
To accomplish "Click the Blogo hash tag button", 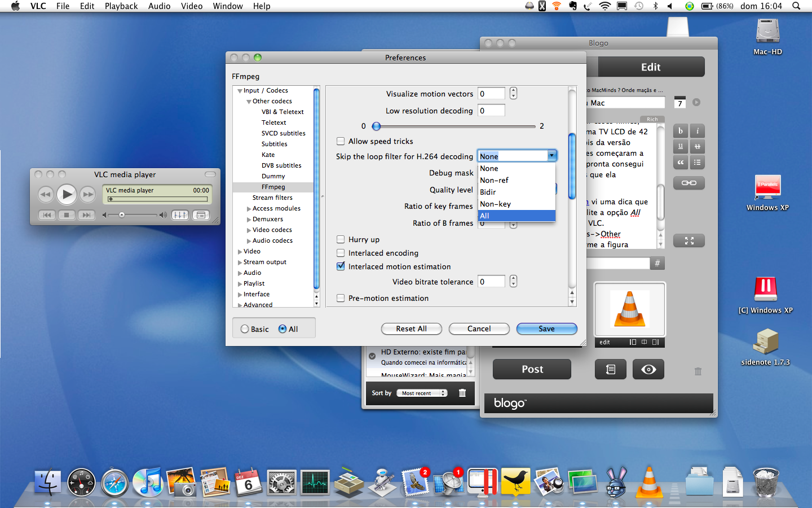I will (657, 263).
